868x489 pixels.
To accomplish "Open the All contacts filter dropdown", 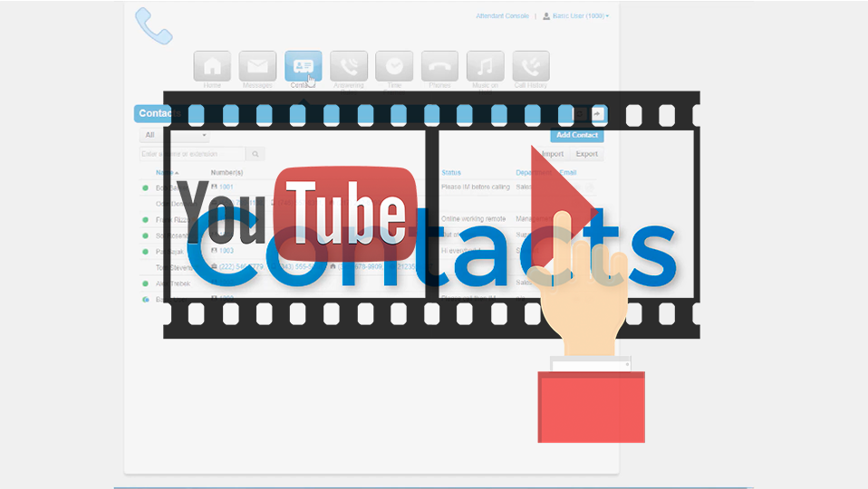I will pyautogui.click(x=174, y=135).
